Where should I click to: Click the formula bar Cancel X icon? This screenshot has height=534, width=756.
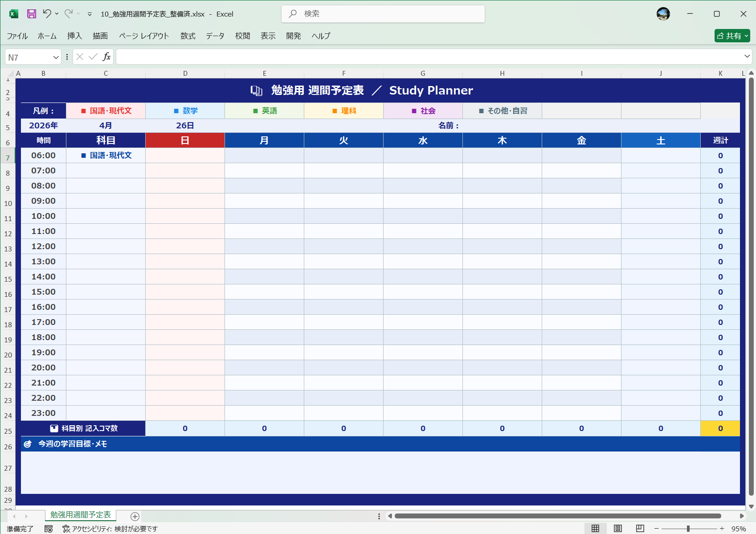coord(80,57)
